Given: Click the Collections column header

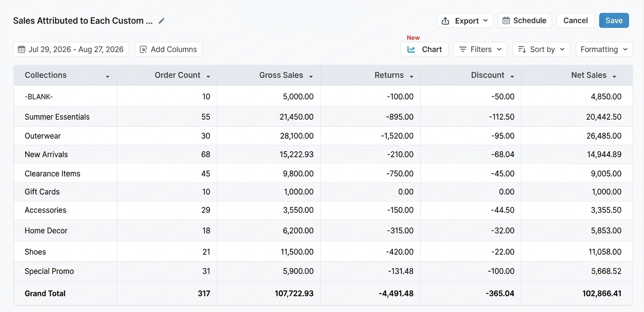Looking at the screenshot, I should 65,75.
